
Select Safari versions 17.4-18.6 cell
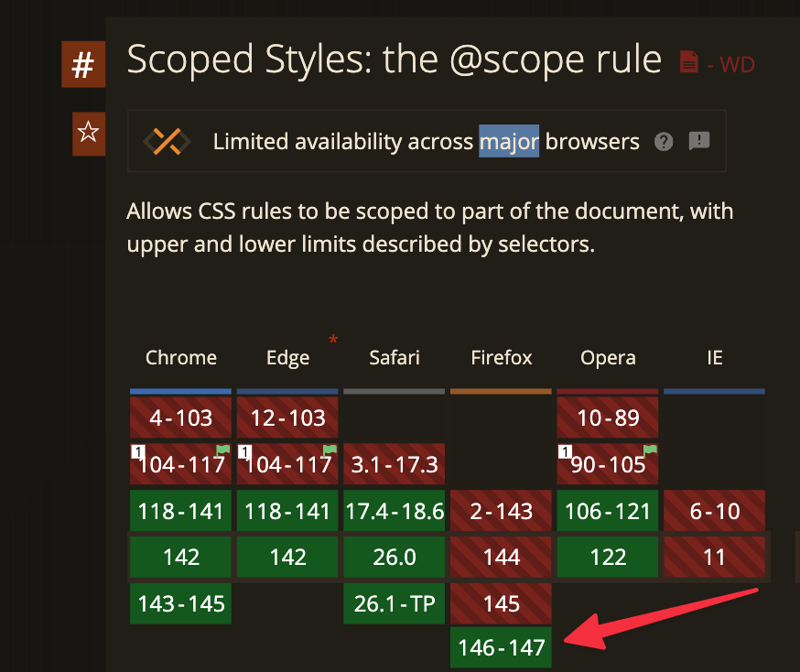394,511
